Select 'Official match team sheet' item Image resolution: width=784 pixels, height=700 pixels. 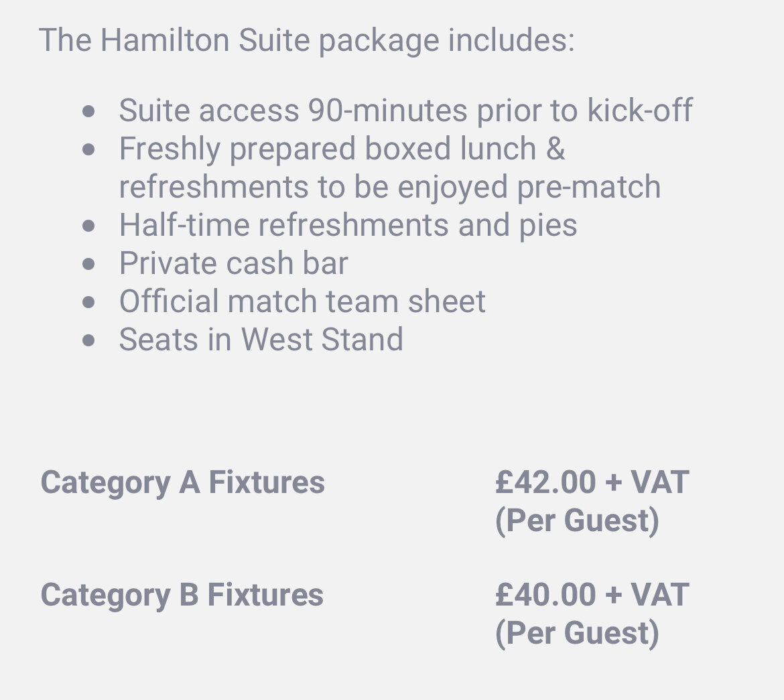[x=302, y=301]
